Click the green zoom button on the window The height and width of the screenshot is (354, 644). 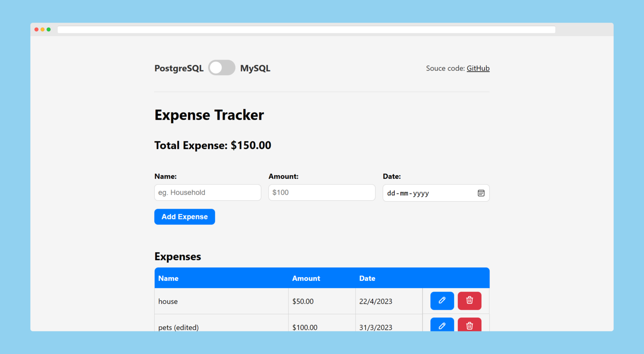point(48,29)
